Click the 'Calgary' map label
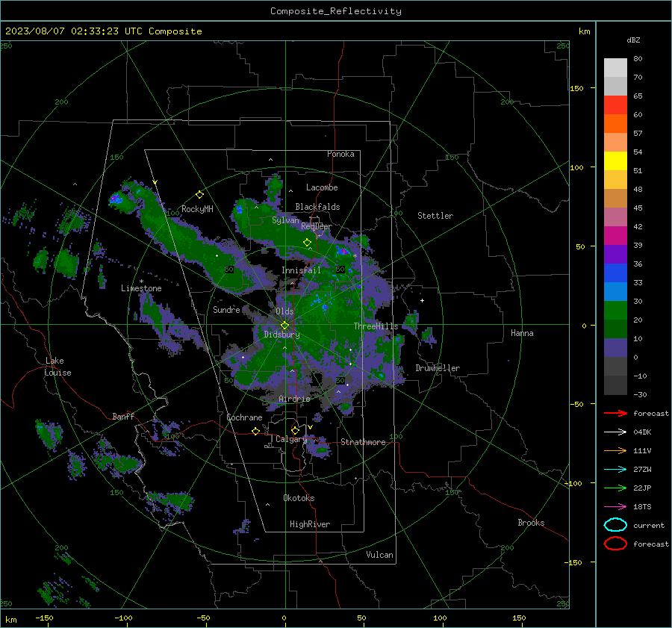Screen dimensions: 672x628 (x=291, y=439)
